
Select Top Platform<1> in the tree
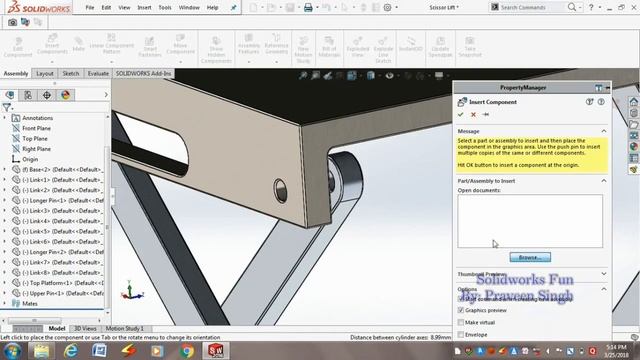coord(63,283)
